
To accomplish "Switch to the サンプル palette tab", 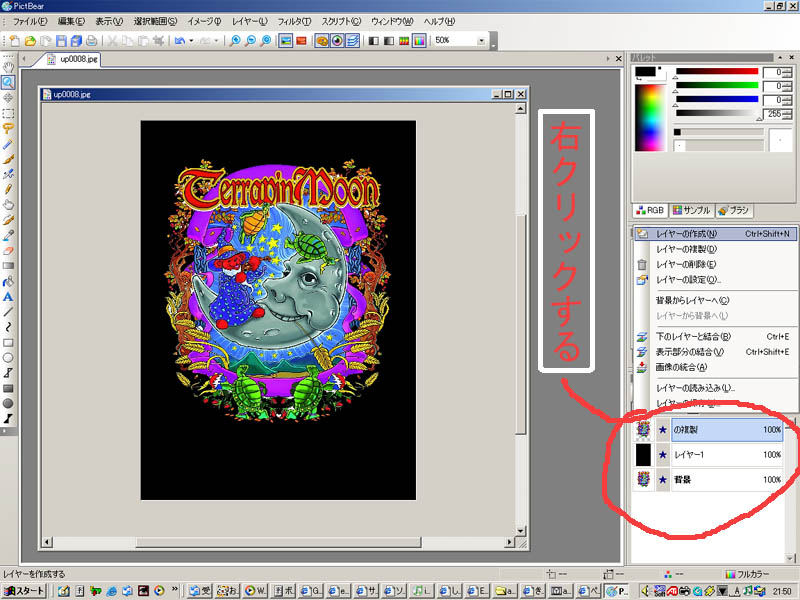I will (x=691, y=210).
